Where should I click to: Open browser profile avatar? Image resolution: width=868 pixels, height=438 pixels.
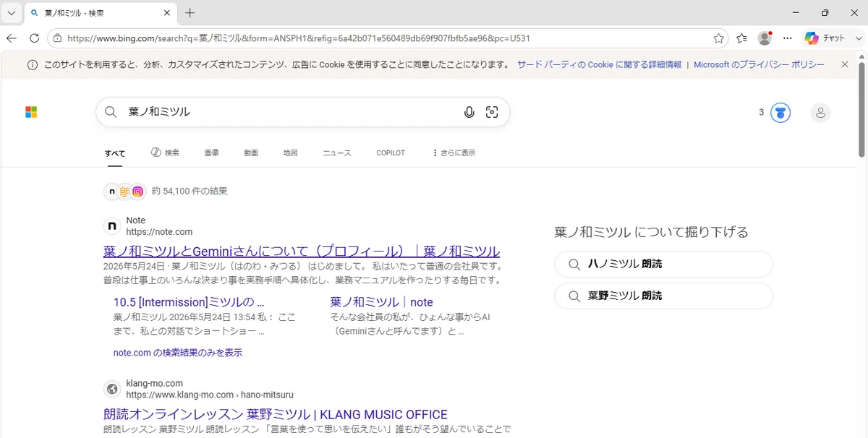(765, 38)
